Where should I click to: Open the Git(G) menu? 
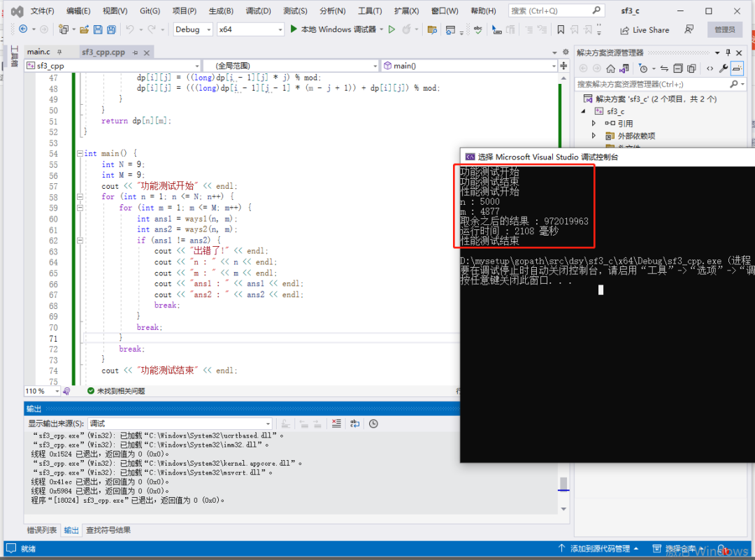click(150, 10)
